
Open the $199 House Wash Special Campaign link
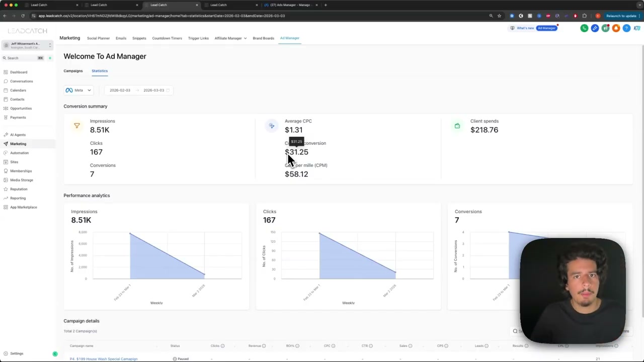click(104, 359)
